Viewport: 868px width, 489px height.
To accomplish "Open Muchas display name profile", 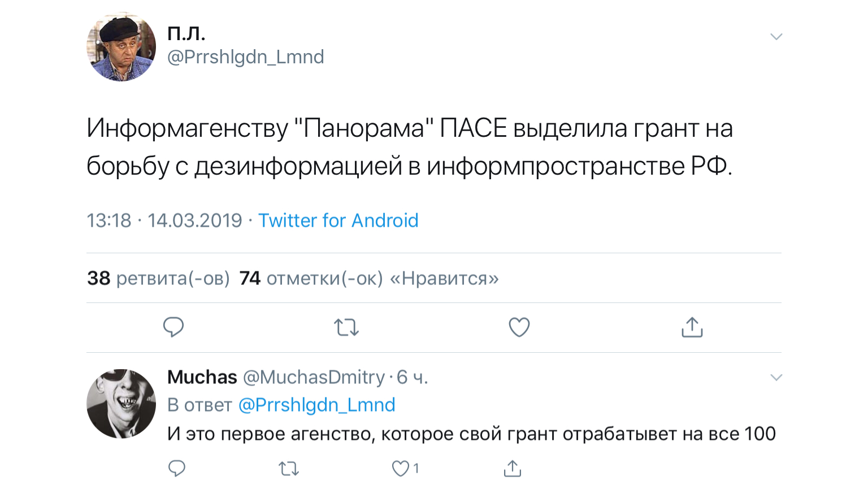I will click(202, 377).
